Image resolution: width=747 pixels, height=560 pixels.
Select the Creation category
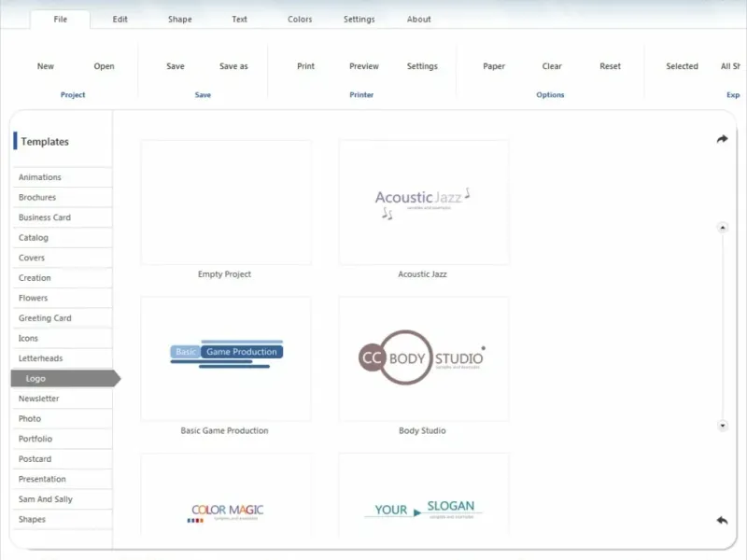[63, 277]
